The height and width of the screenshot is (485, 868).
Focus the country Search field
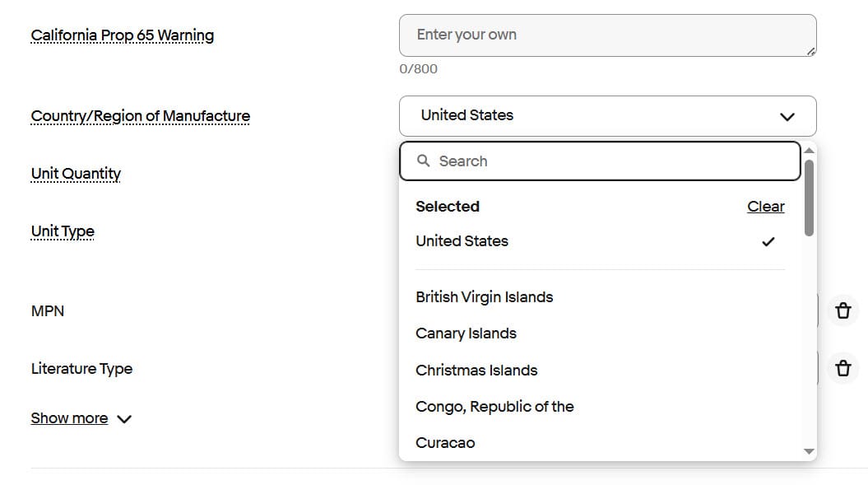coord(609,161)
